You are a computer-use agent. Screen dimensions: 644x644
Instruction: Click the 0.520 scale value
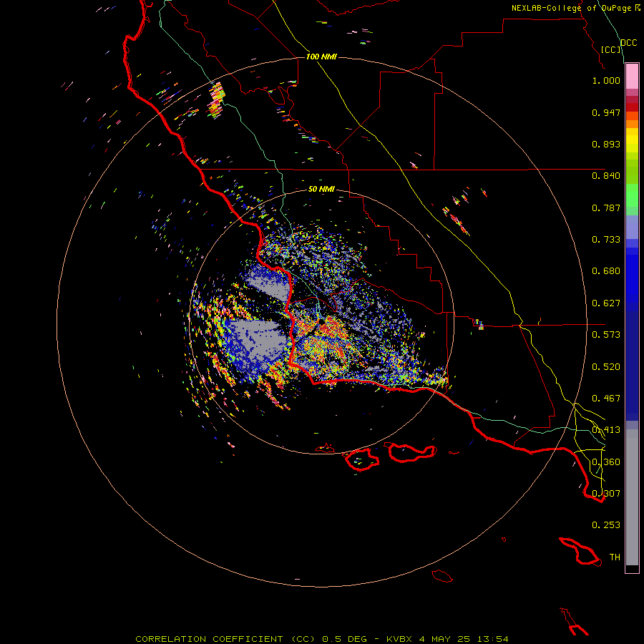[x=606, y=367]
